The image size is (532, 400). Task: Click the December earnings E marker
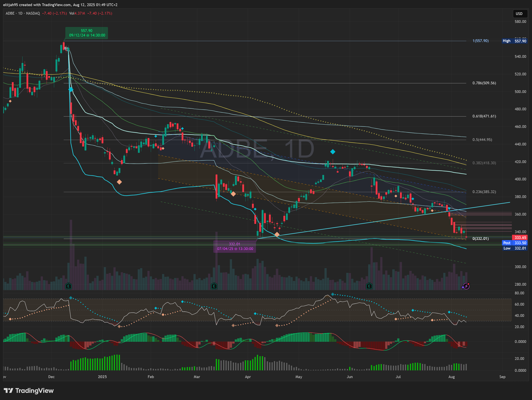coord(69,286)
